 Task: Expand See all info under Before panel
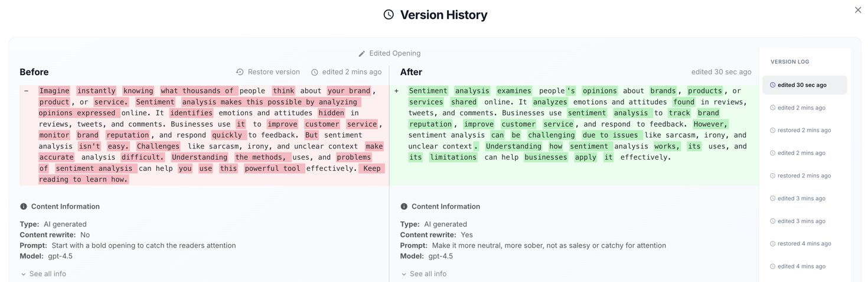point(43,274)
